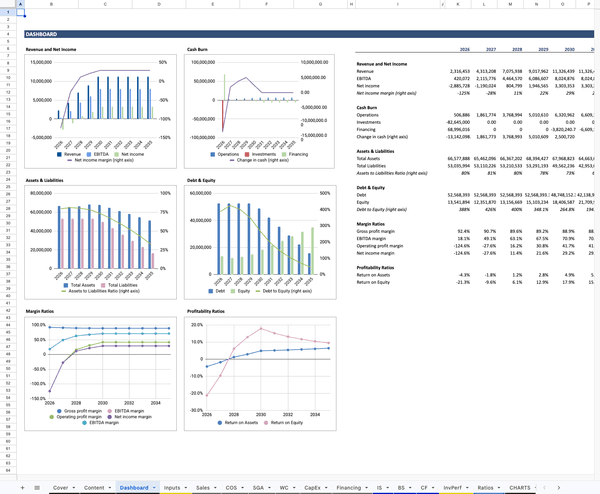
Task: Select column A header
Action: (20, 5)
